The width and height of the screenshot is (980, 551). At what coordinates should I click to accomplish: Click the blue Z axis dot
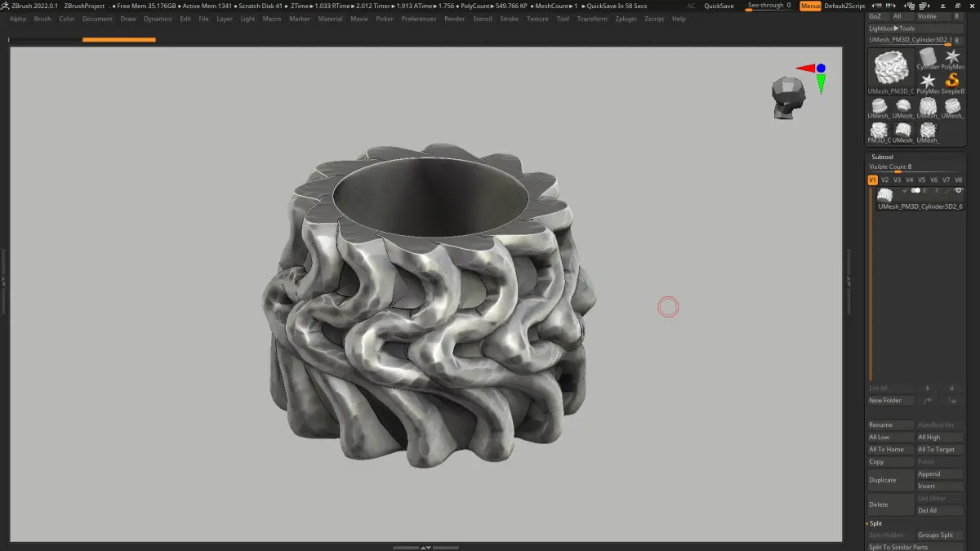[821, 69]
